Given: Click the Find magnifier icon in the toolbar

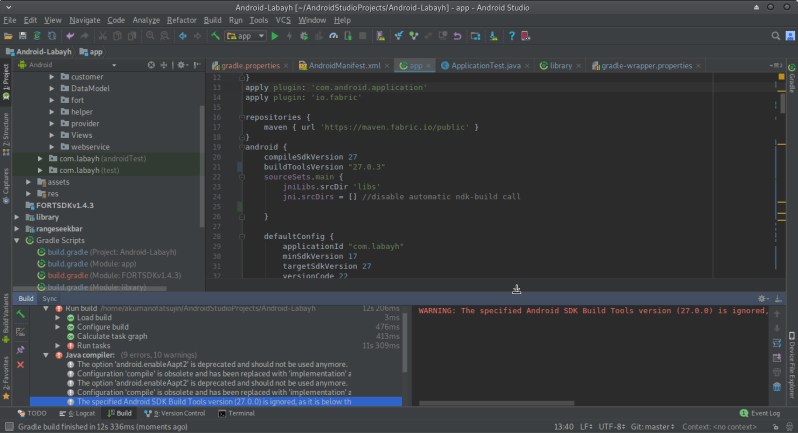Looking at the screenshot, I should pos(150,36).
